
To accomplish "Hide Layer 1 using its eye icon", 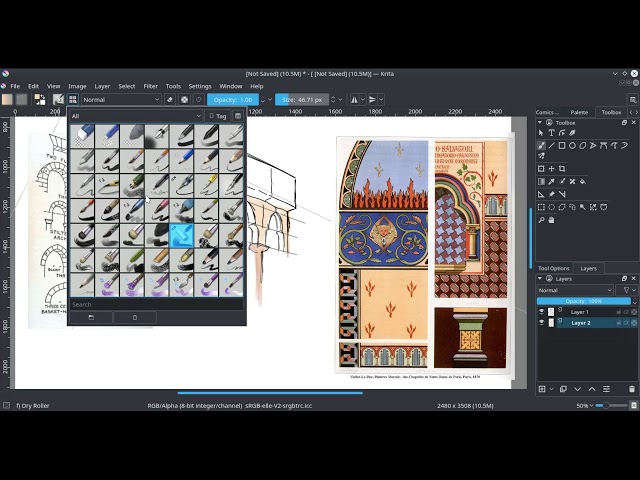I will [x=542, y=312].
